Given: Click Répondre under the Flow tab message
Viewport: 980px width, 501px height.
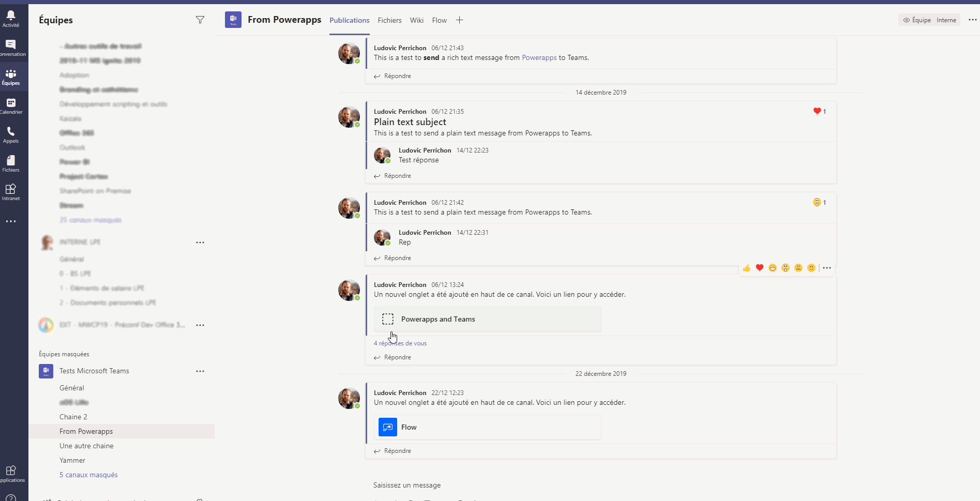Looking at the screenshot, I should coord(393,451).
